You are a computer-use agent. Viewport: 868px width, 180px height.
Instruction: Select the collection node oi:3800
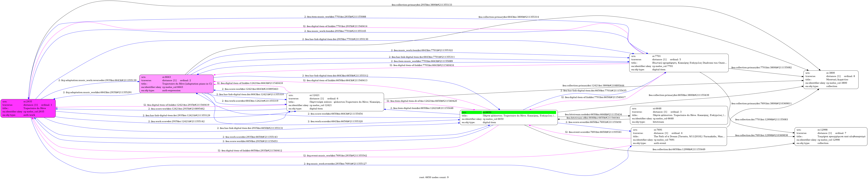point(831,80)
